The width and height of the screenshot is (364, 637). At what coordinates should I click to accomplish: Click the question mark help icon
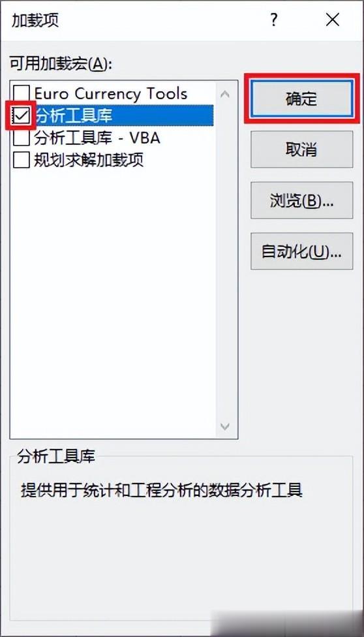(274, 20)
